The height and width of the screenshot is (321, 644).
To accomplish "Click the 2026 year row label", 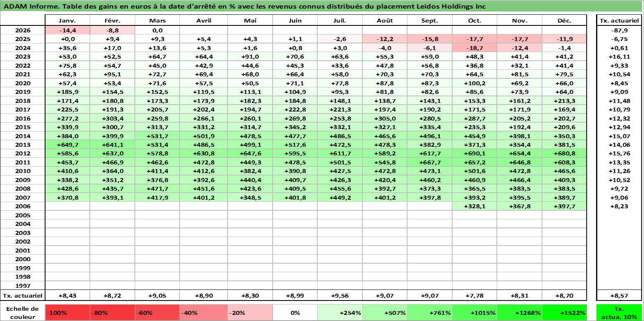I will coord(23,30).
